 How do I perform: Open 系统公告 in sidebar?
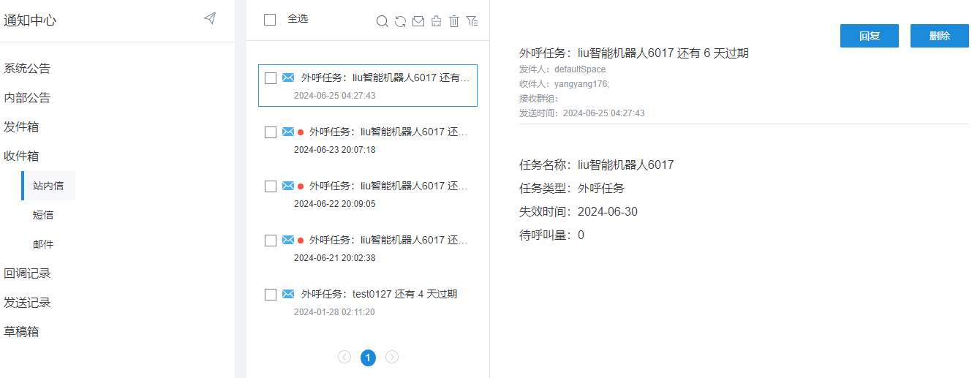pos(27,69)
